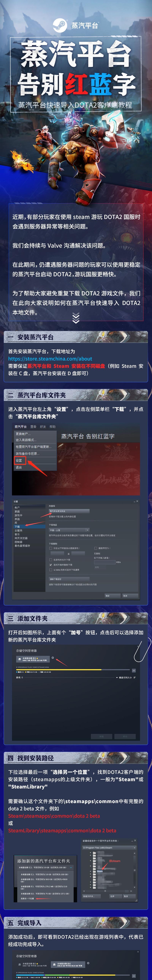The image size is (152, 980).
Task: Click 蒸汽平台库文件夹 button in settings
Action: pos(69,511)
